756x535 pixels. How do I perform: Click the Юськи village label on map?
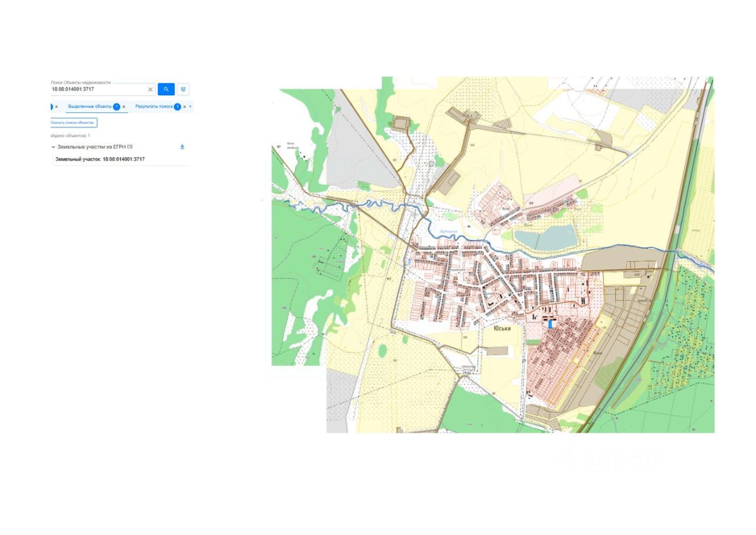pyautogui.click(x=502, y=329)
